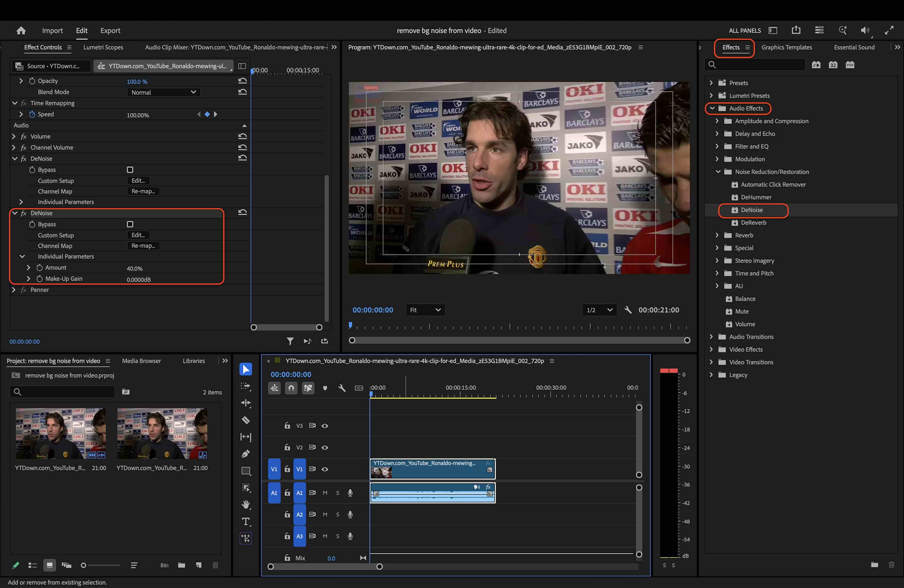Click the New Custom Bin icon in Effects panel
Viewport: 904px width, 588px height.
pyautogui.click(x=874, y=564)
